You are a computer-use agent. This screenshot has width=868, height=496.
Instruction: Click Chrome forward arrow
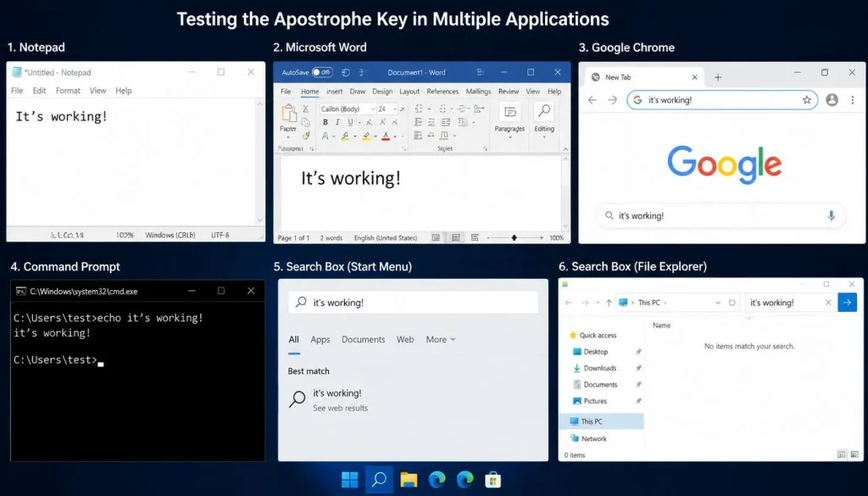[612, 100]
